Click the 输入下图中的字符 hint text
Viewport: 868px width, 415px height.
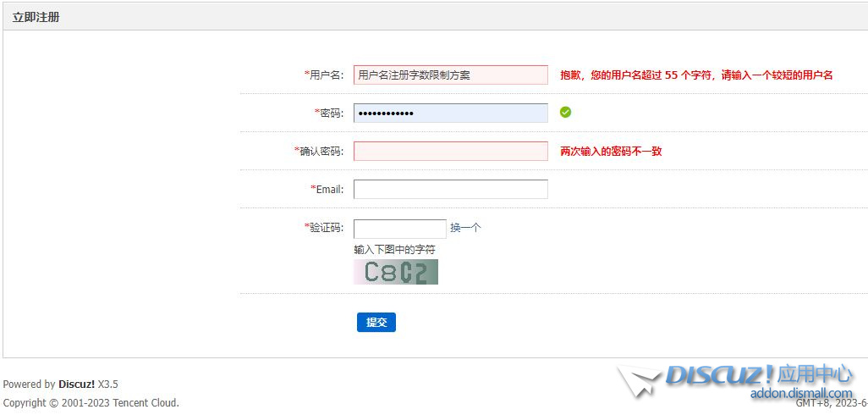(394, 250)
